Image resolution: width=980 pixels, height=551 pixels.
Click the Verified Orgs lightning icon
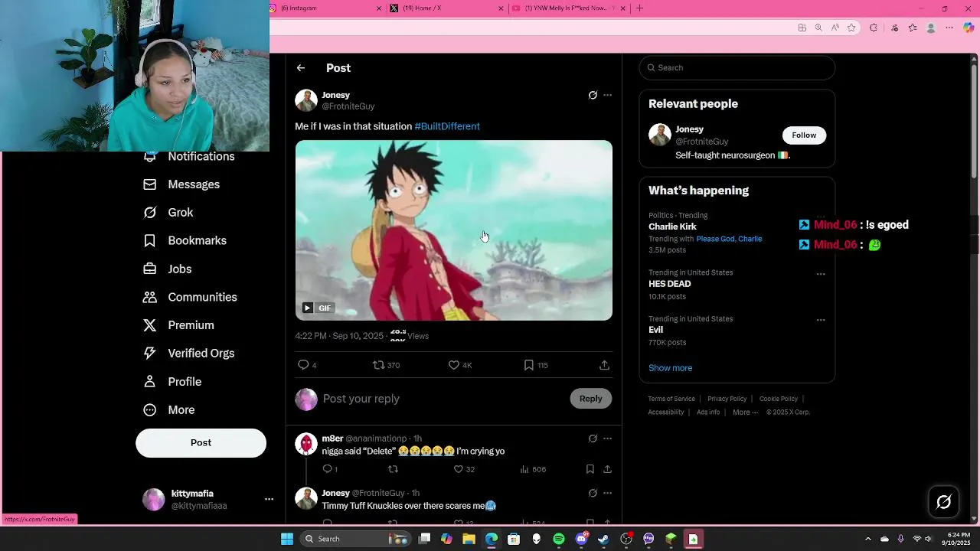point(150,354)
